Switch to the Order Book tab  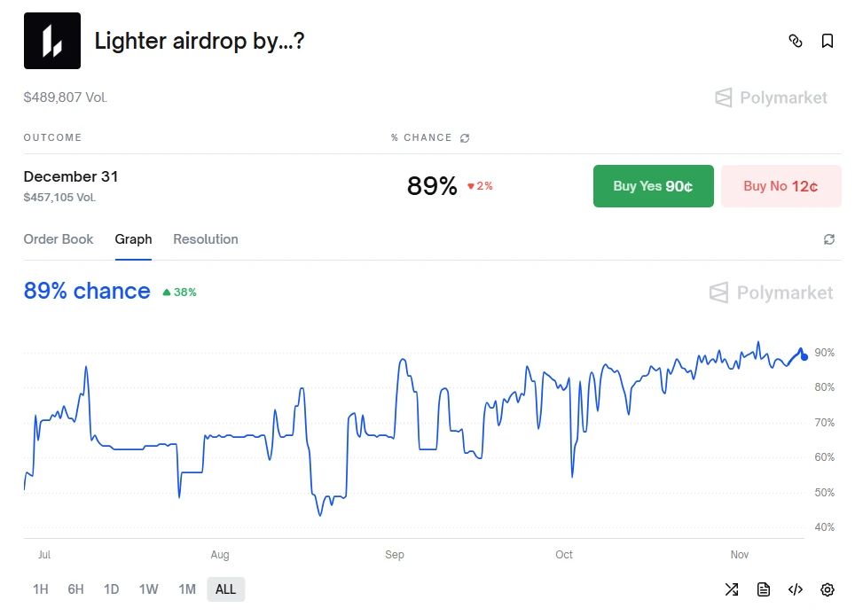(59, 239)
